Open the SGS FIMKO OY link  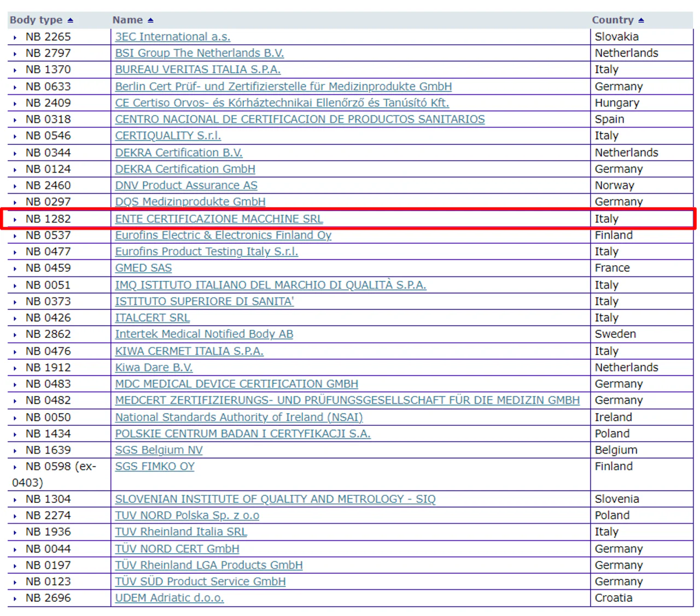coord(155,466)
